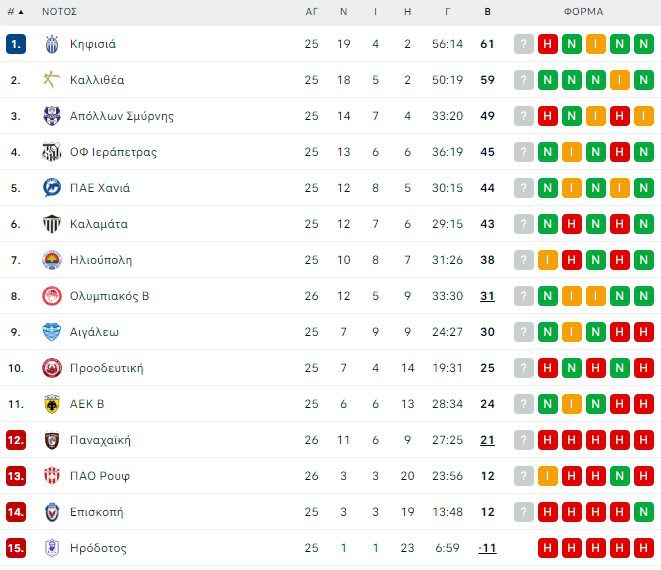This screenshot has width=661, height=570.
Task: Sort by the Γ goals column header
Action: point(447,12)
